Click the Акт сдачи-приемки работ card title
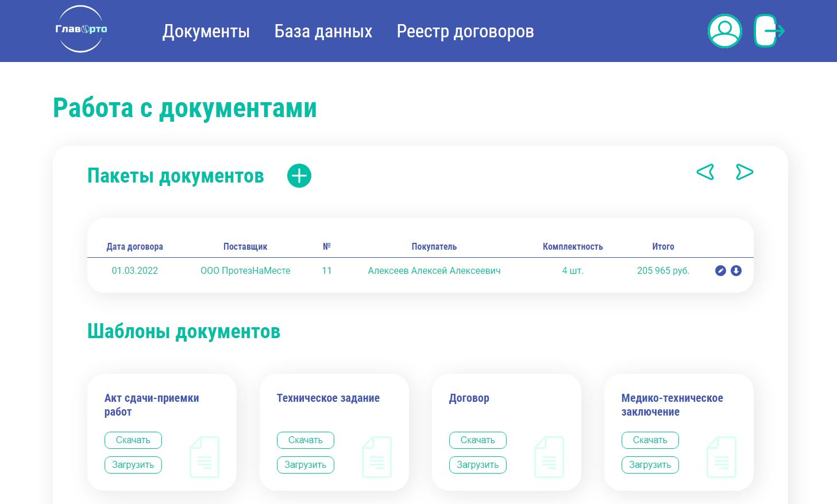Viewport: 837px width, 504px height. pyautogui.click(x=152, y=405)
